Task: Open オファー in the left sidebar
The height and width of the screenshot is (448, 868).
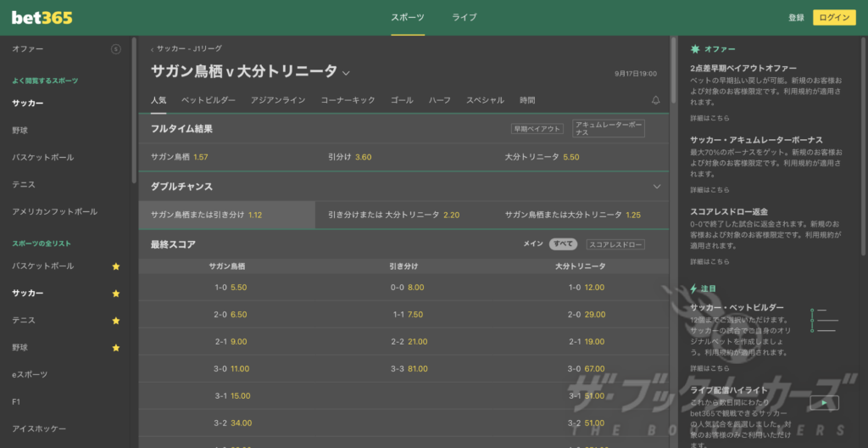Action: click(x=28, y=49)
